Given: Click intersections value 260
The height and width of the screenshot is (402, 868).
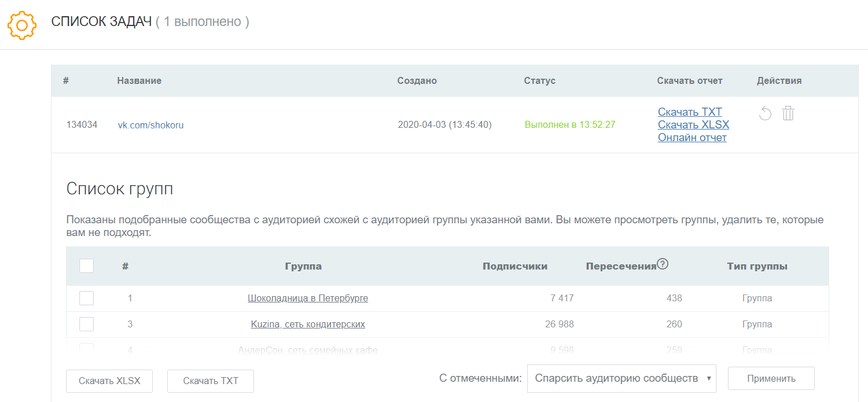Looking at the screenshot, I should click(674, 324).
